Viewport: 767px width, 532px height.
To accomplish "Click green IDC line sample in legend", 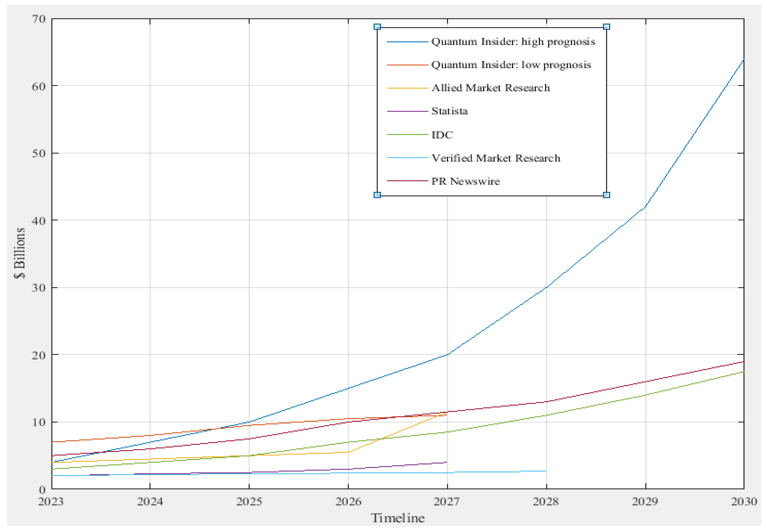I will tap(407, 135).
